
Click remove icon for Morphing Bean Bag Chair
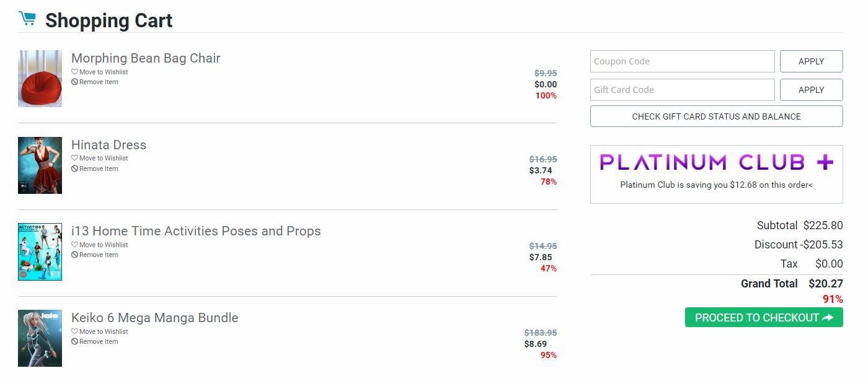(74, 82)
